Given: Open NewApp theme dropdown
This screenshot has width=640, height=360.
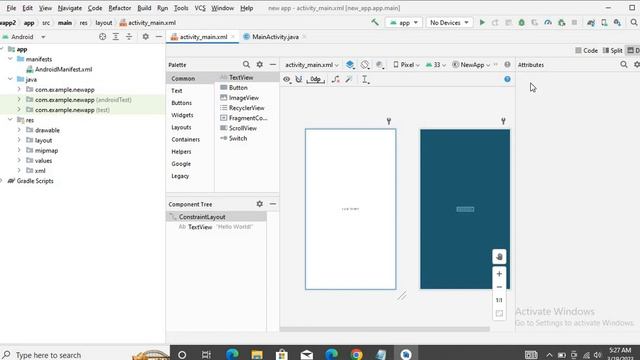Looking at the screenshot, I should click(472, 64).
